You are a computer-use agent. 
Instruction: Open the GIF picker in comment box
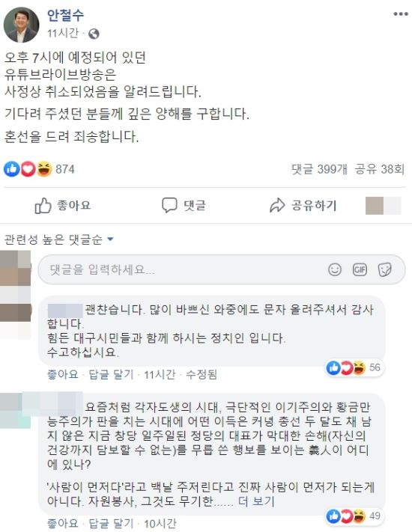point(360,269)
